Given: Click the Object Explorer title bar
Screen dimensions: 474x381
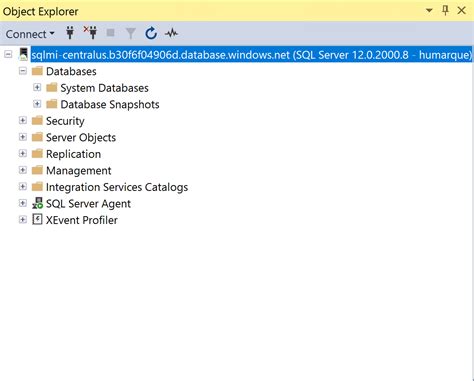Looking at the screenshot, I should point(237,11).
